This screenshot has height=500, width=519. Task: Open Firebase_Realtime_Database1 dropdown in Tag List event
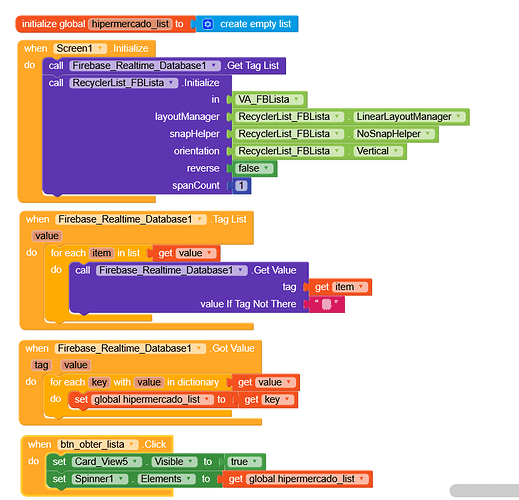click(x=131, y=219)
